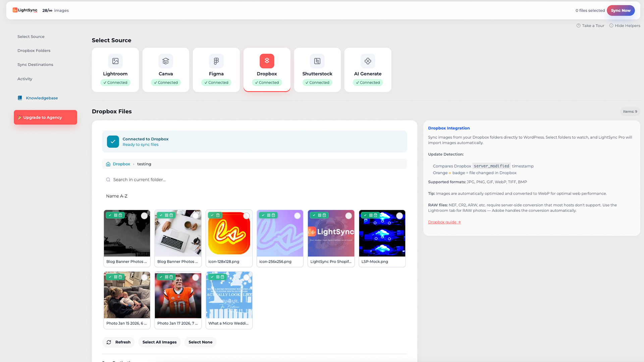This screenshot has width=644, height=362.
Task: Click the party icon on Upgrade to Agency
Action: (20, 117)
